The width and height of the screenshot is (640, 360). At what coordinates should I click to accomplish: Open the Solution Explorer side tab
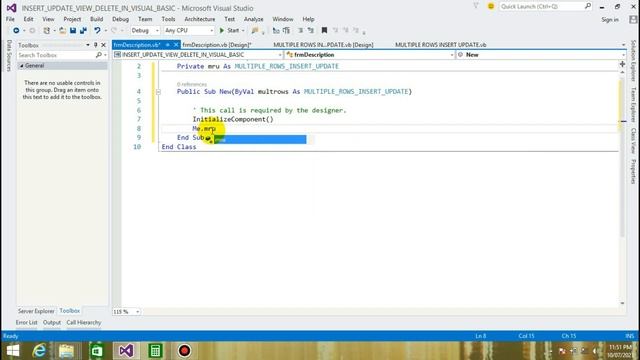pyautogui.click(x=633, y=60)
